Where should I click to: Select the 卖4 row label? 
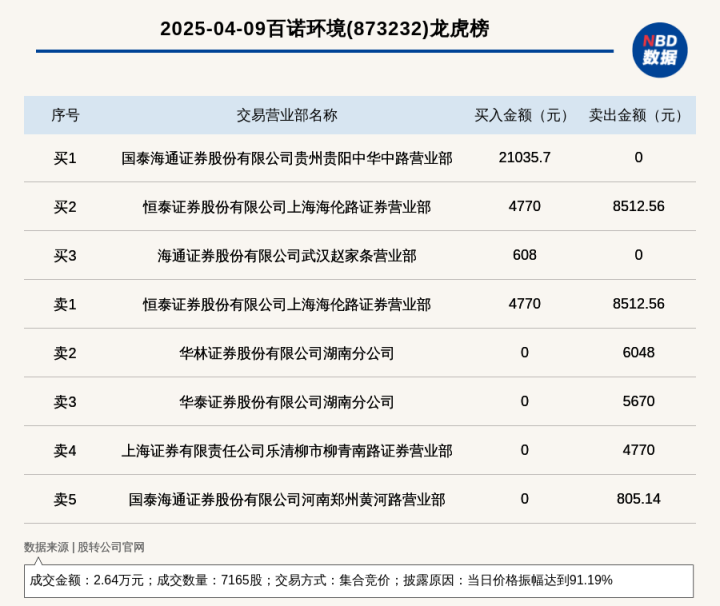(65, 450)
